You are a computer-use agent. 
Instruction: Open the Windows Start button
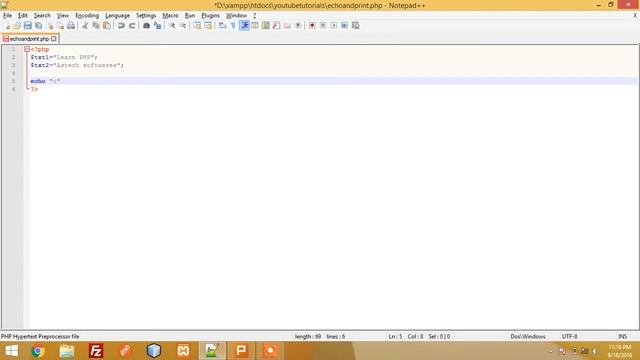(x=11, y=351)
